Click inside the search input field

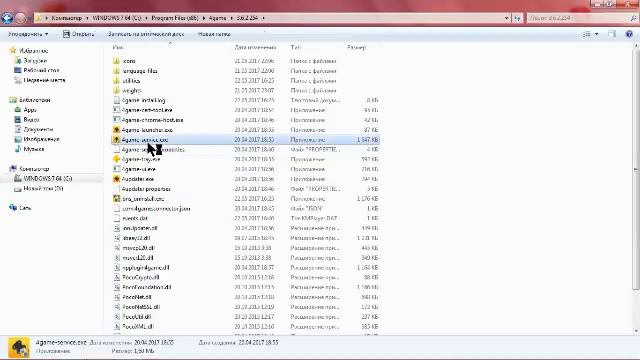click(x=578, y=18)
